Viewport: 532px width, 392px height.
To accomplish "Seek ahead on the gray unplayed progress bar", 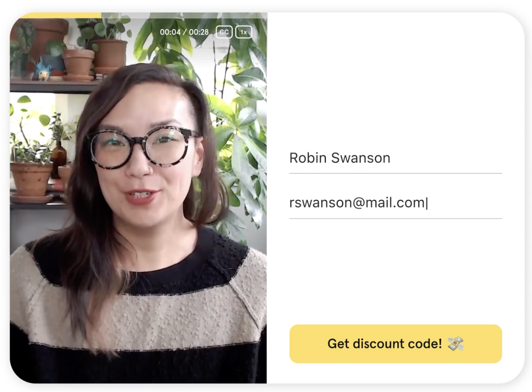I will coord(184,15).
